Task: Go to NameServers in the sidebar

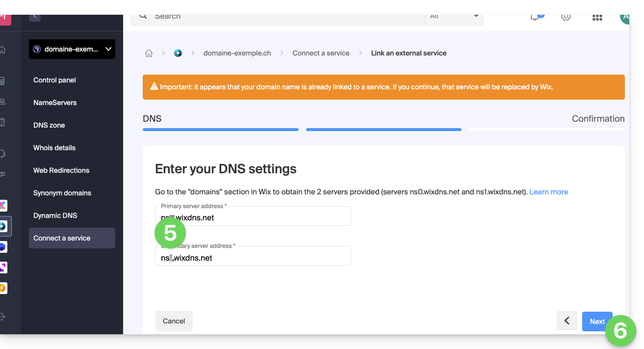Action: point(55,103)
